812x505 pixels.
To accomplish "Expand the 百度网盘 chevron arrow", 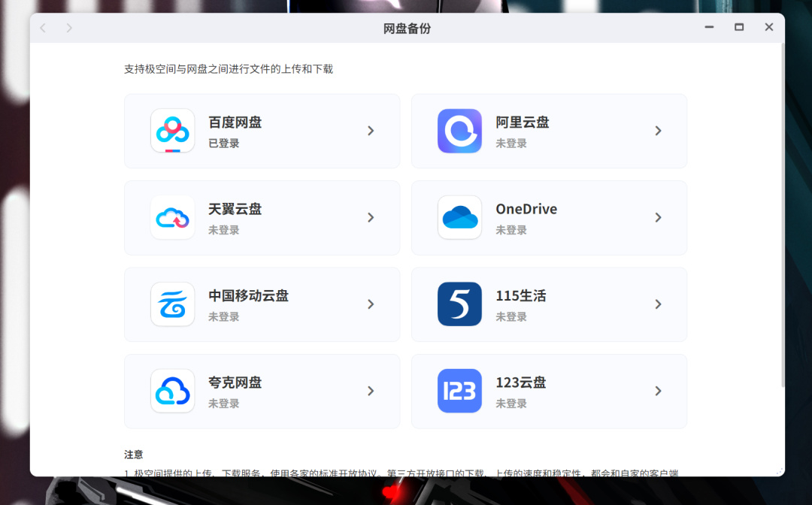I will click(x=371, y=131).
